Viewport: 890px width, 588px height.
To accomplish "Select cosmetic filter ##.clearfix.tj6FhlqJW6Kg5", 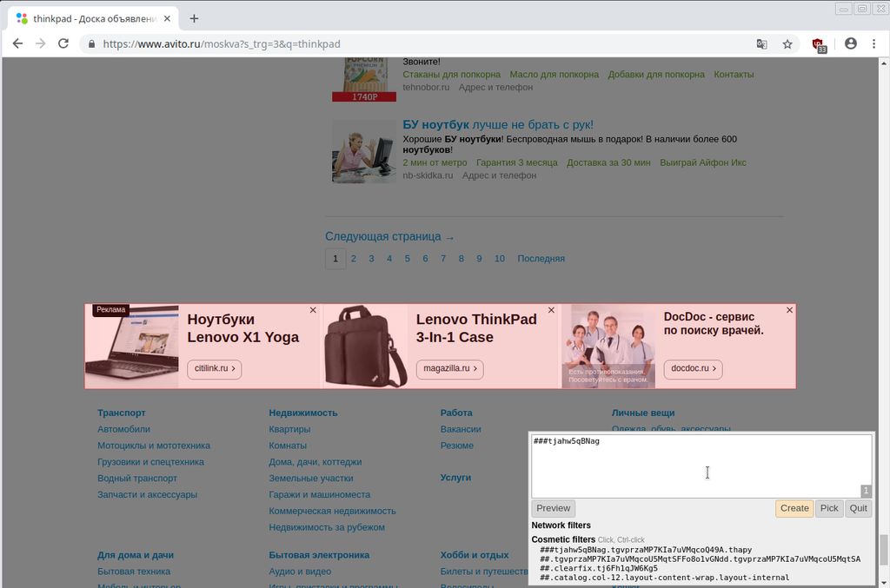I will [x=599, y=568].
